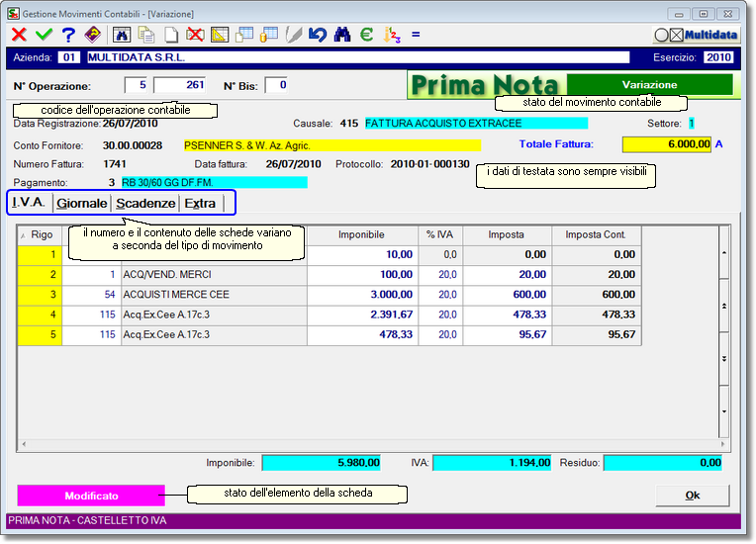Click the Totale Fattura 6.000,00 field
This screenshot has height=544, width=756.
(x=667, y=144)
